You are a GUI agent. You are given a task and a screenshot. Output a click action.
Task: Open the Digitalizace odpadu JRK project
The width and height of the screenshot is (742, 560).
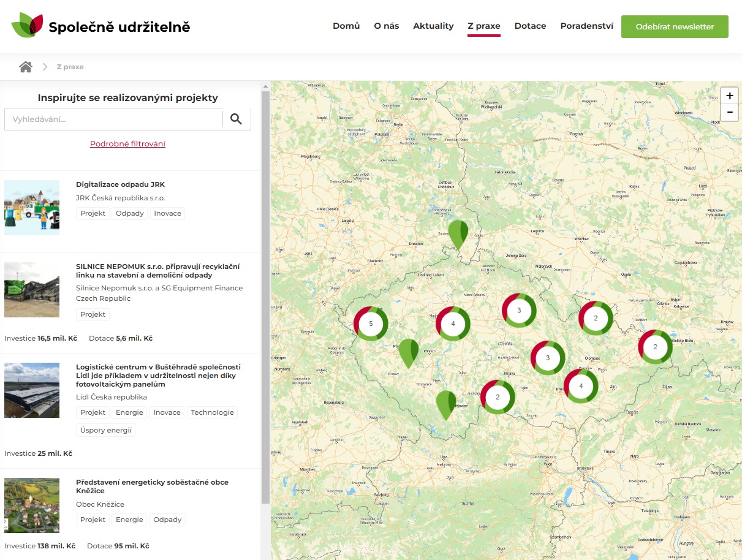point(120,184)
